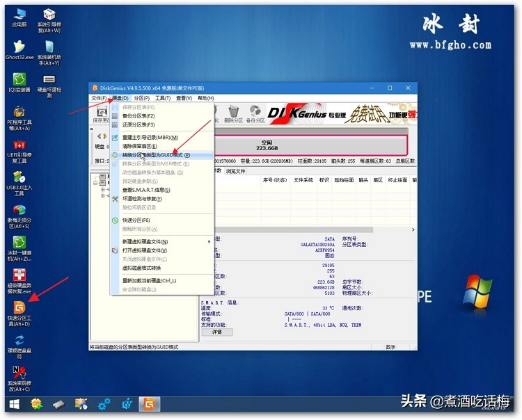The height and width of the screenshot is (420, 522).
Task: Click the 备份分区 toolbar icon
Action: click(255, 115)
